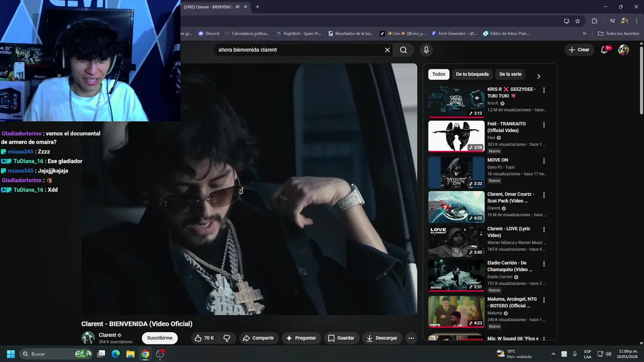Screen dimensions: 644x362
Task: Open Calculadora gráfica bookmark
Action: click(247, 34)
